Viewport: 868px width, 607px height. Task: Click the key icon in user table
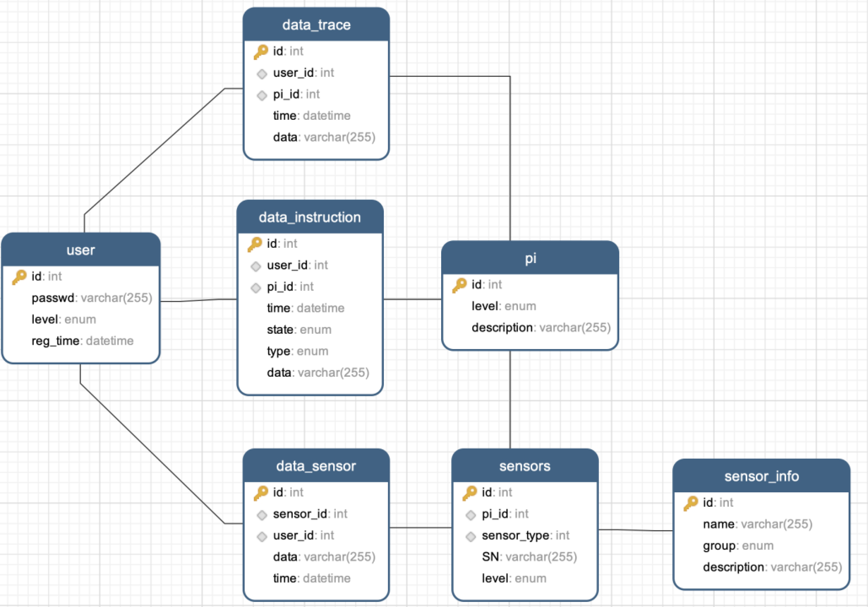pos(19,277)
